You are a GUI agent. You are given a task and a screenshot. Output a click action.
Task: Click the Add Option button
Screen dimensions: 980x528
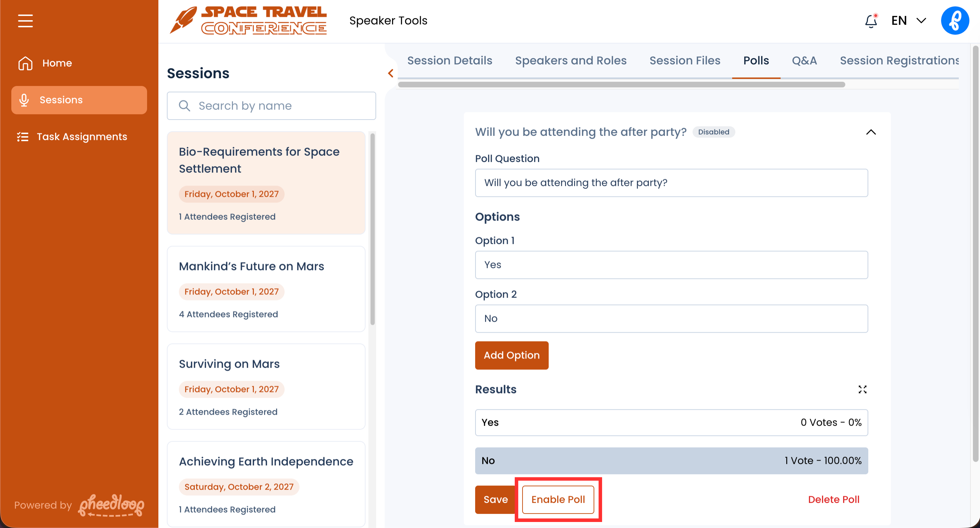[511, 355]
